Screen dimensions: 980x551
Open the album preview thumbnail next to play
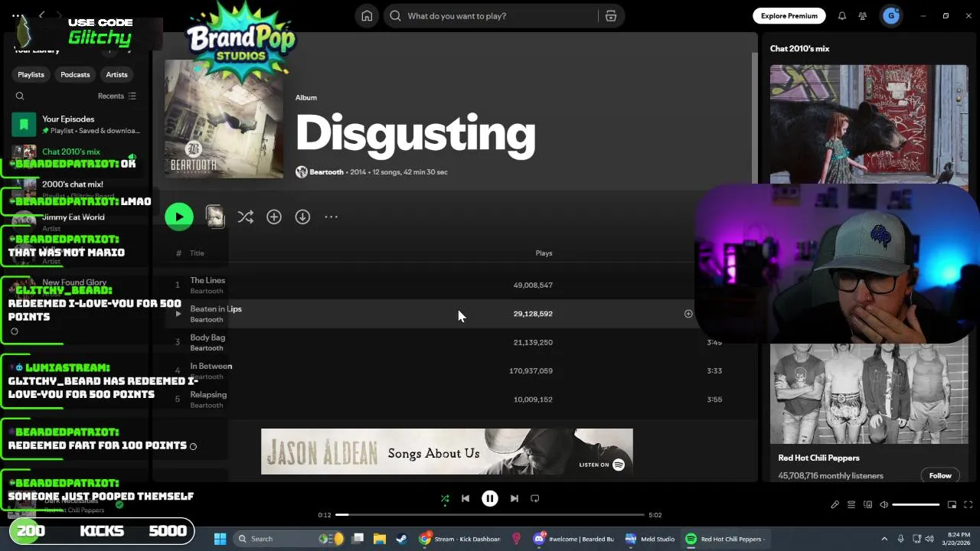pyautogui.click(x=215, y=217)
